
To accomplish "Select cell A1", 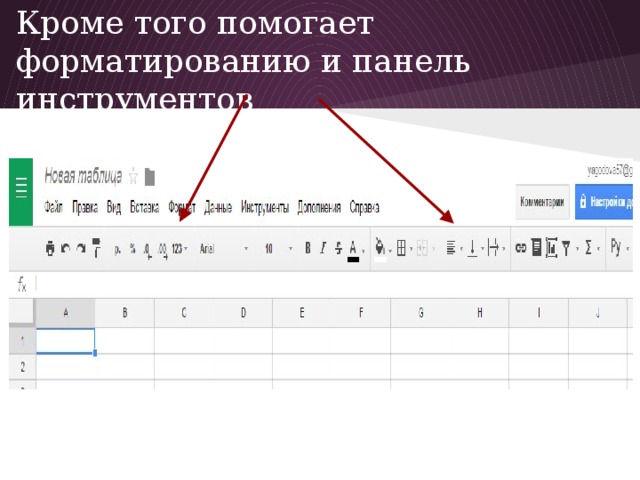I will click(x=66, y=341).
